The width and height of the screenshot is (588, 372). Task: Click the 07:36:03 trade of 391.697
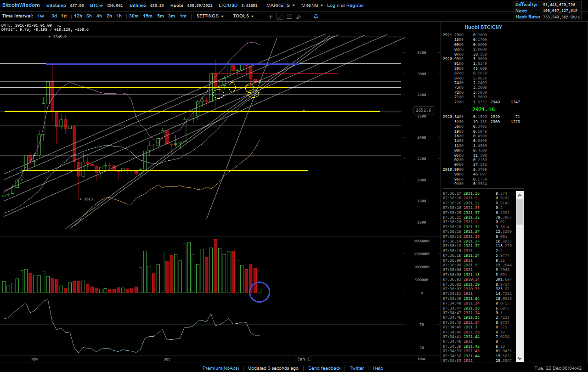pyautogui.click(x=479, y=279)
